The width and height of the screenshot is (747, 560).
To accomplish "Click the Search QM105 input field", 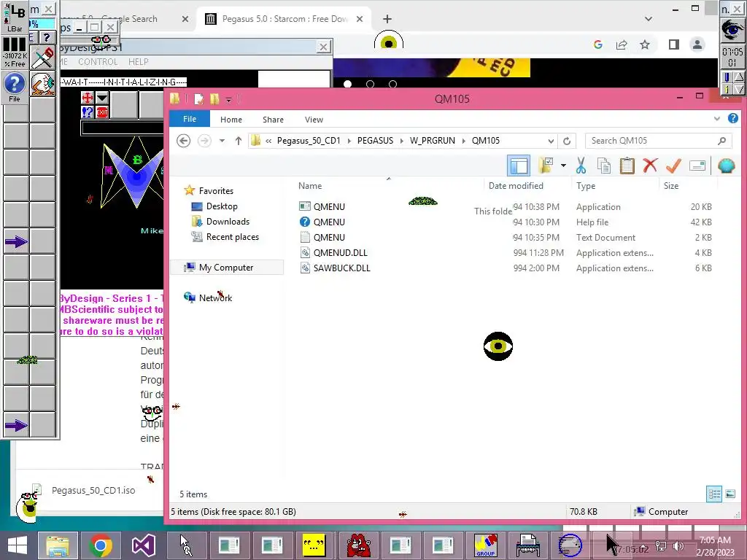I will 658,141.
